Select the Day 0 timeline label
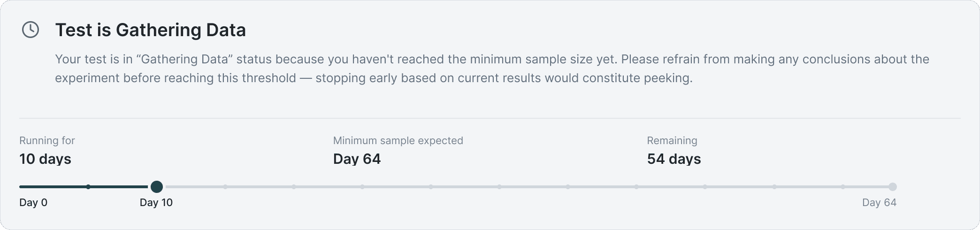Screen dimensions: 980x230 (x=33, y=202)
